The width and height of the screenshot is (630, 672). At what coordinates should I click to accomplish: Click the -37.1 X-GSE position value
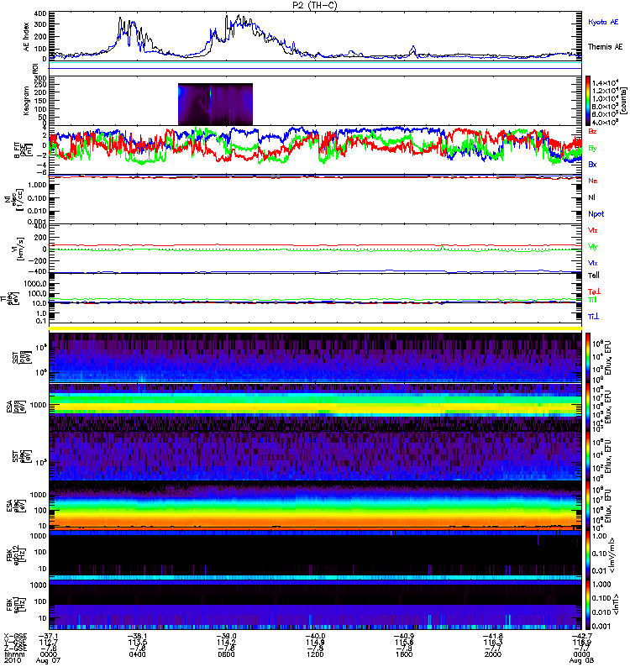[x=49, y=636]
